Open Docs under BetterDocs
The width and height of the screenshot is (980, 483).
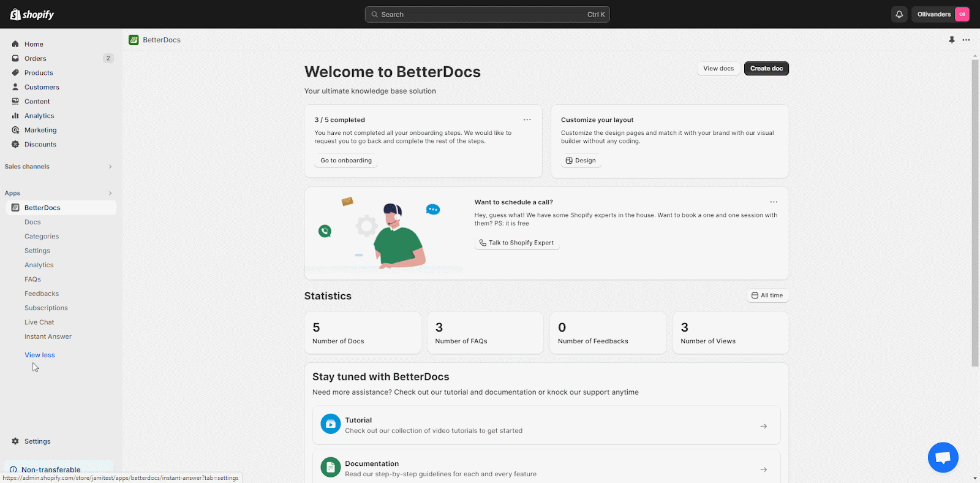pyautogui.click(x=32, y=222)
